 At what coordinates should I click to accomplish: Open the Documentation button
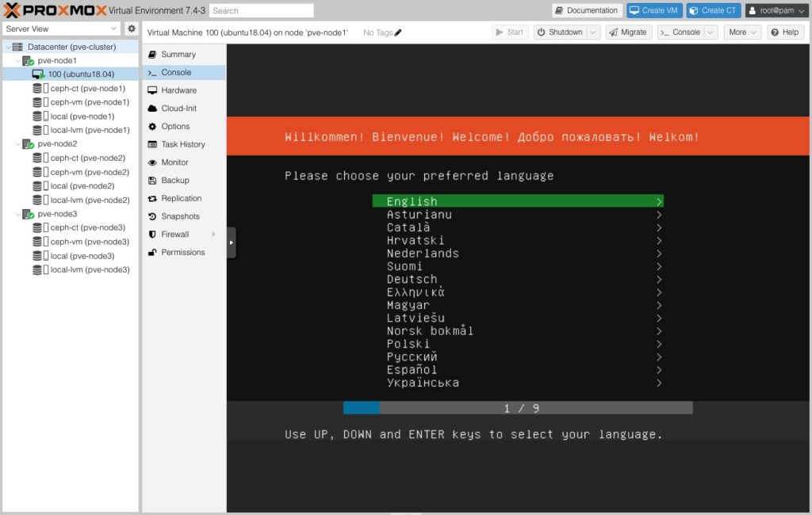(587, 10)
